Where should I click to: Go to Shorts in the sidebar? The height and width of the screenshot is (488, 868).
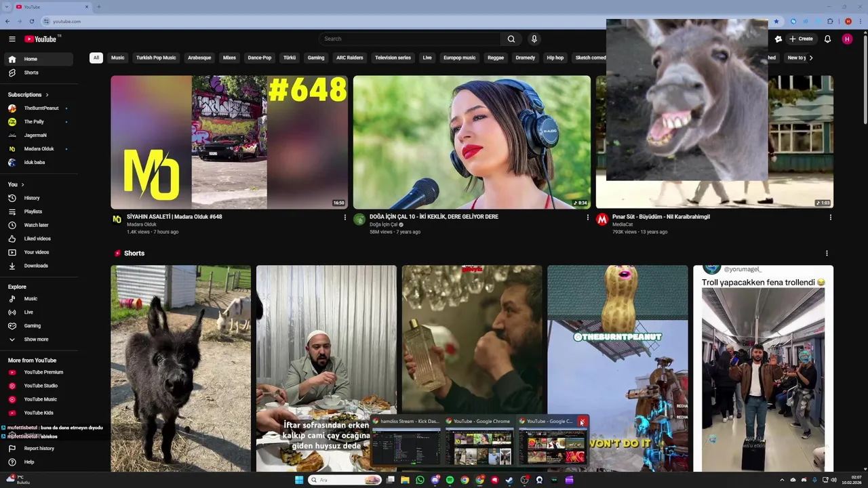click(x=39, y=73)
